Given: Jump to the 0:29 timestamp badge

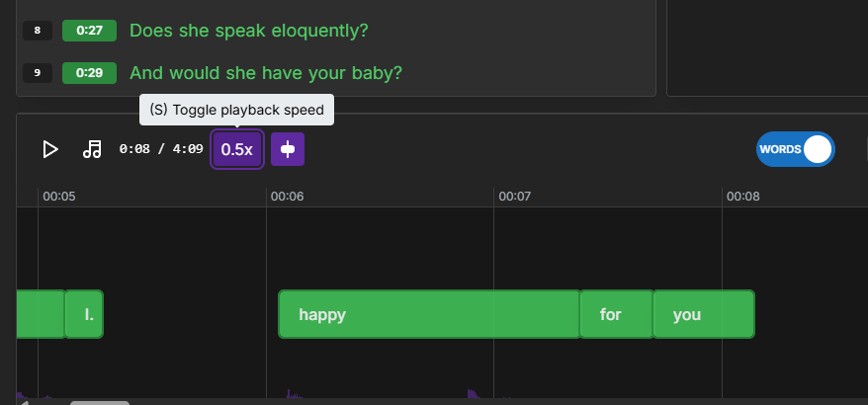Looking at the screenshot, I should (x=89, y=73).
